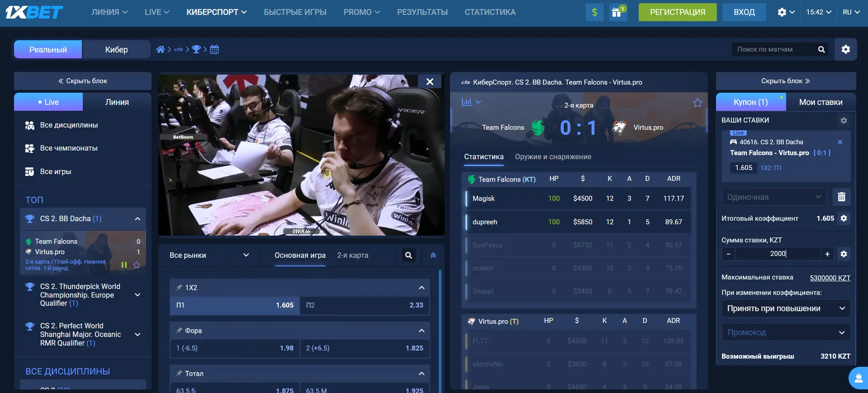Search markets with magnifier button
This screenshot has height=393, width=868.
point(408,255)
